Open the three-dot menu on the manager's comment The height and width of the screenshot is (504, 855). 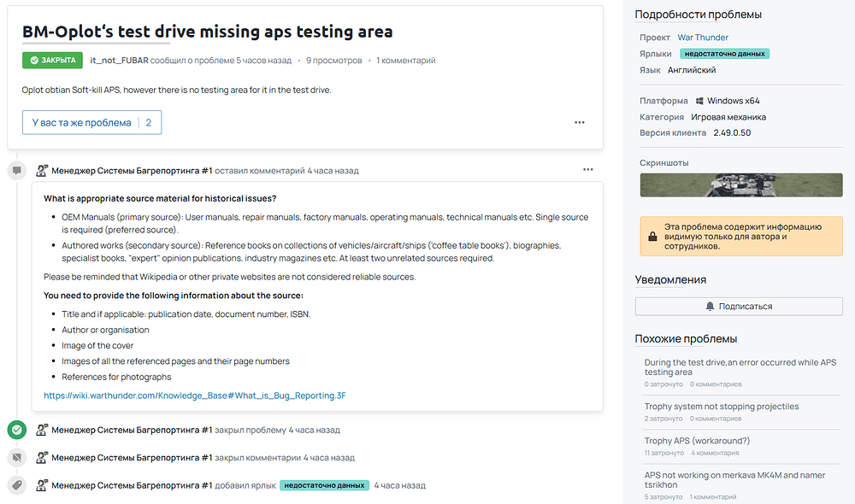point(588,170)
